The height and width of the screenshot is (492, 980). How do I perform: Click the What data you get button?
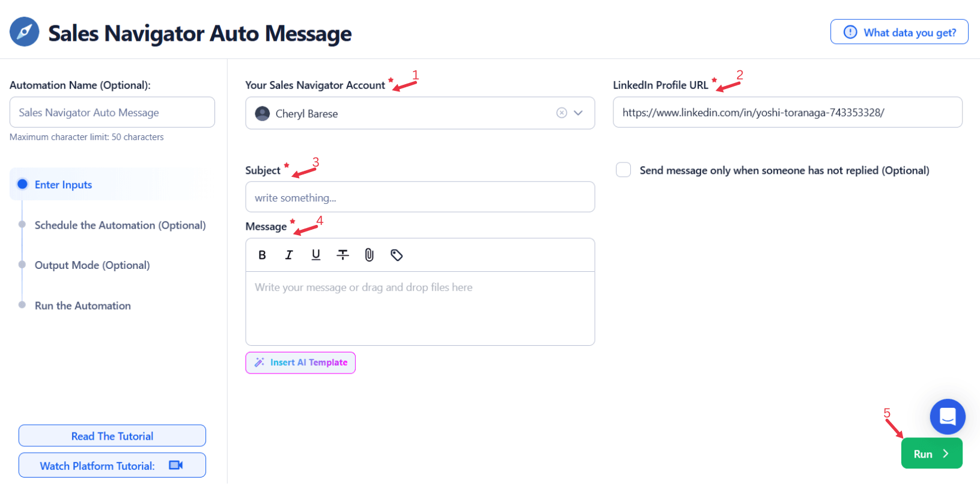[x=899, y=32]
